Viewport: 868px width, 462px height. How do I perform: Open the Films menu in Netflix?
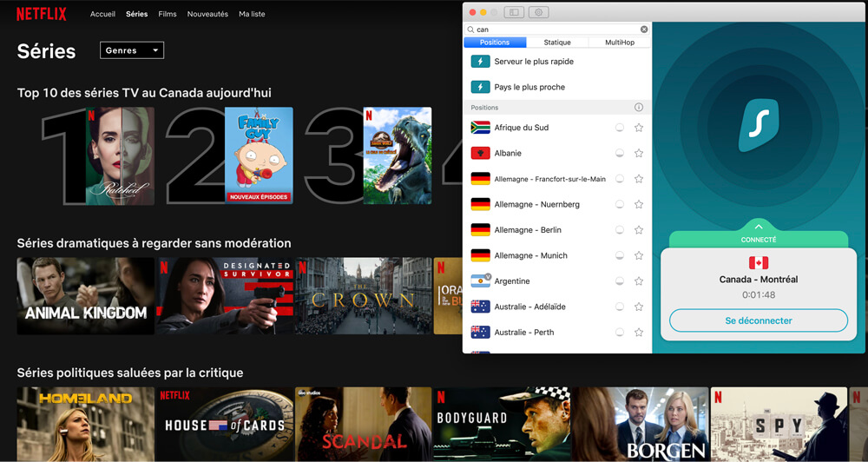[168, 14]
